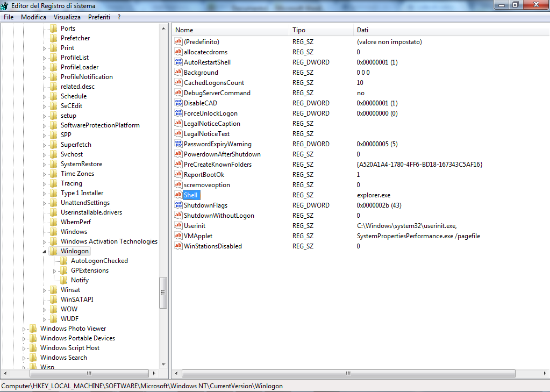Select the scremoveoption value name
This screenshot has width=550, height=392.
coord(207,184)
